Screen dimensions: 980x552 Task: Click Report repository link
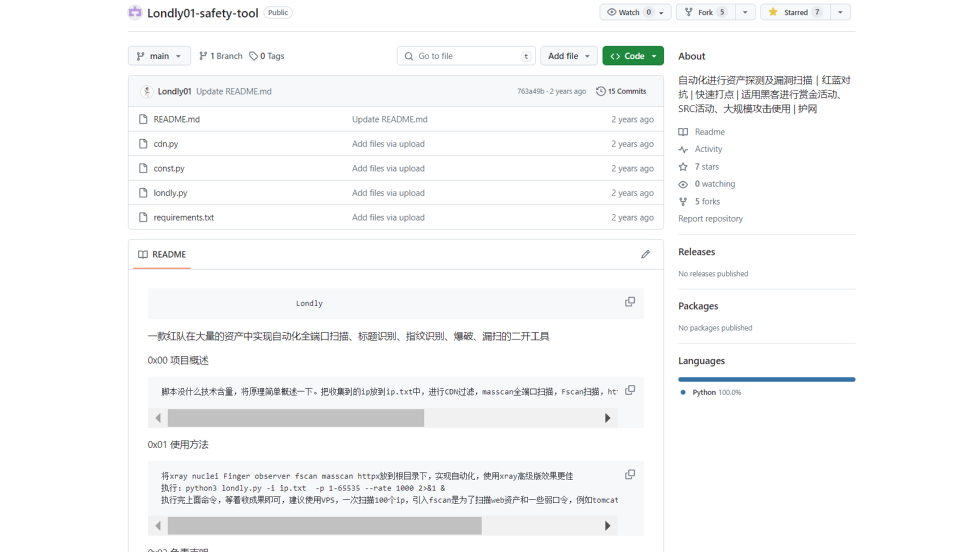pyautogui.click(x=710, y=218)
